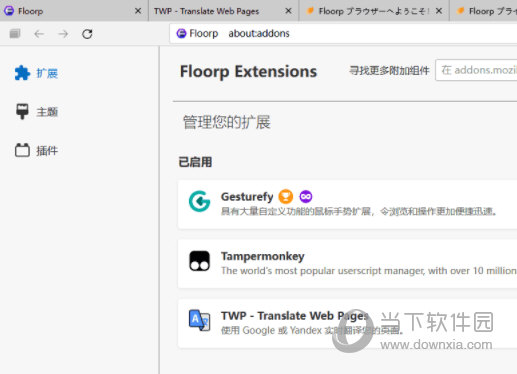Image resolution: width=517 pixels, height=374 pixels.
Task: Open the Tampermonkey extension details
Action: [348, 264]
